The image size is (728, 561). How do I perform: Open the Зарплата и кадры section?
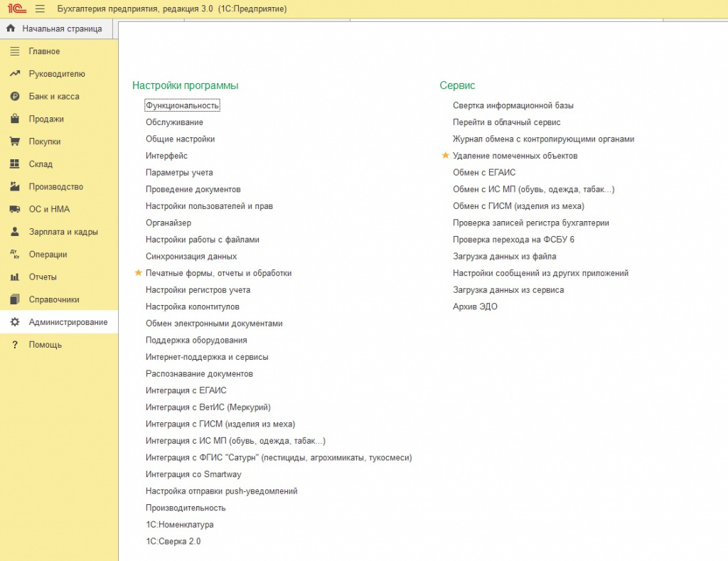[x=59, y=232]
